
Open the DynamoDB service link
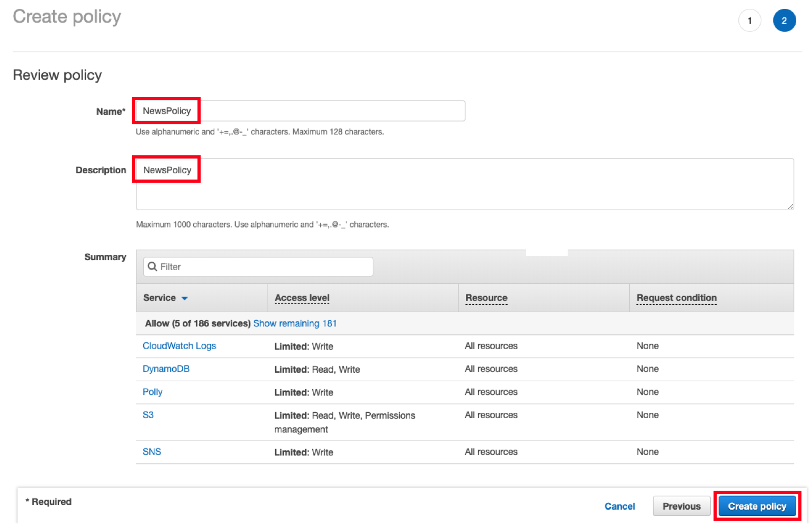pyautogui.click(x=166, y=369)
